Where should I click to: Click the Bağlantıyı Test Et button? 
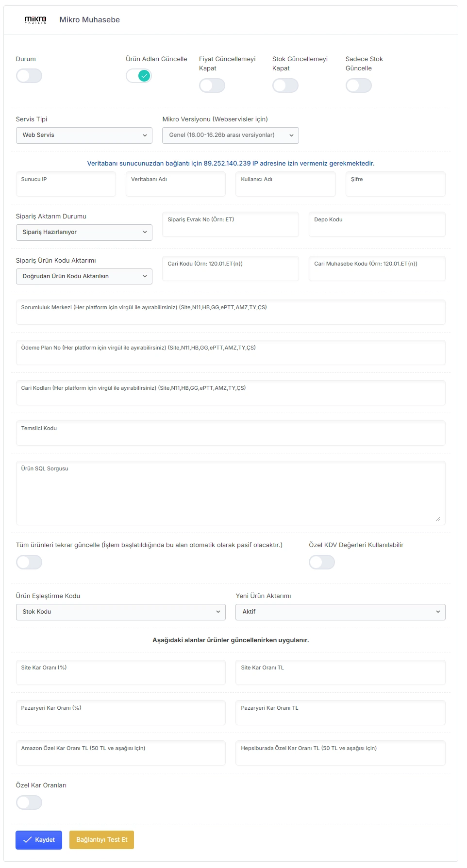101,840
